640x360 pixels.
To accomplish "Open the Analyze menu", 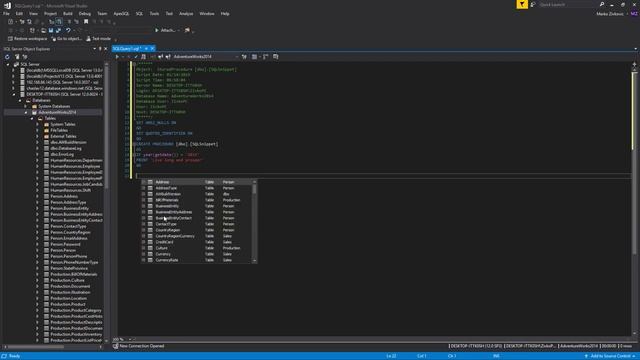I will coord(186,14).
